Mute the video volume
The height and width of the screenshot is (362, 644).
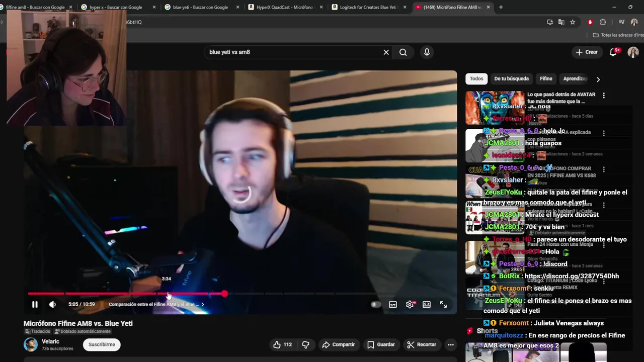[x=52, y=304]
